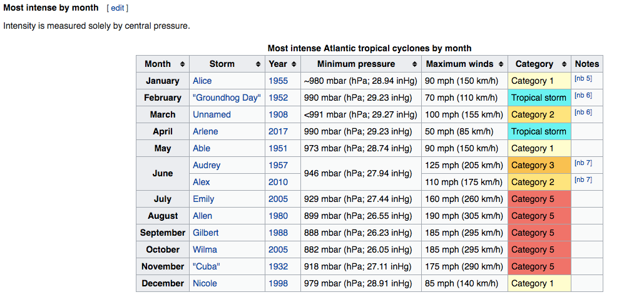Open "Groundhog Day" storm article
Image resolution: width=644 pixels, height=302 pixels.
(227, 98)
